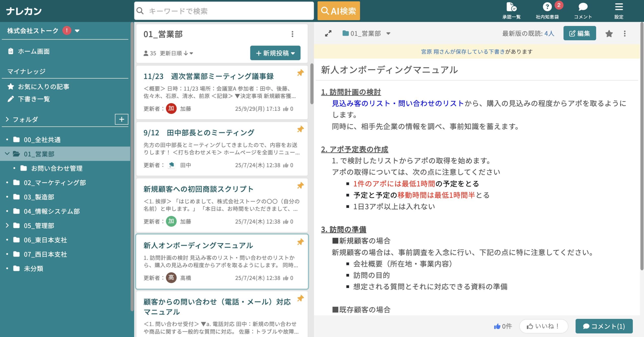Open the article's 01_営業部 folder dropdown

coord(366,33)
